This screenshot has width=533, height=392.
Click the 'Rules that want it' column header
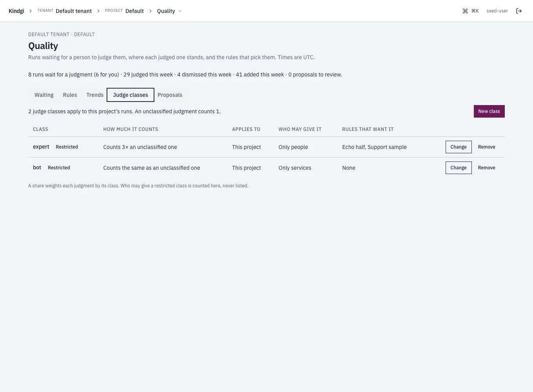point(368,129)
